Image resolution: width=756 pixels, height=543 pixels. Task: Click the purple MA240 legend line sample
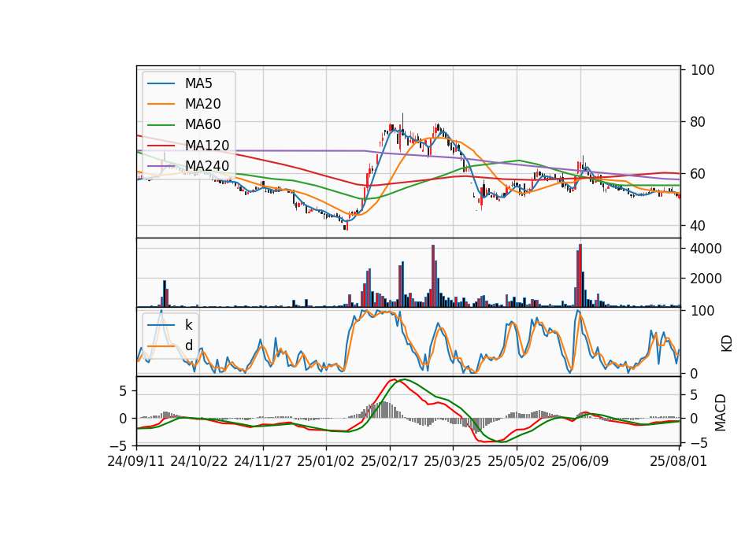click(x=161, y=166)
